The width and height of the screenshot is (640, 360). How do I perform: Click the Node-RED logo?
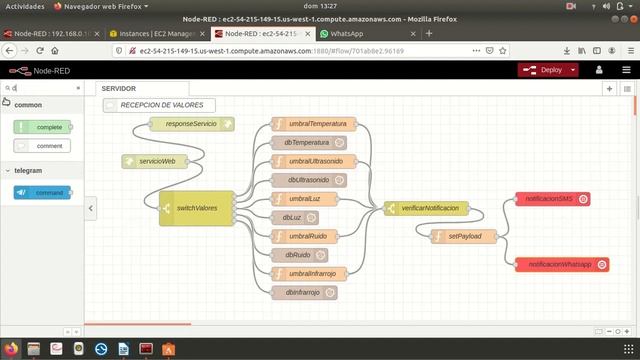[x=39, y=71]
